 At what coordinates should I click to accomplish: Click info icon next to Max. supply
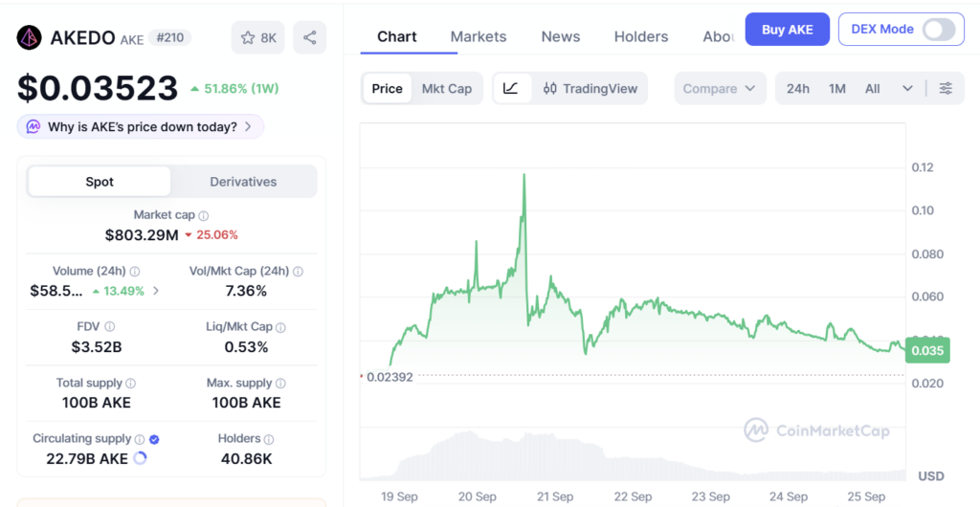coord(280,384)
